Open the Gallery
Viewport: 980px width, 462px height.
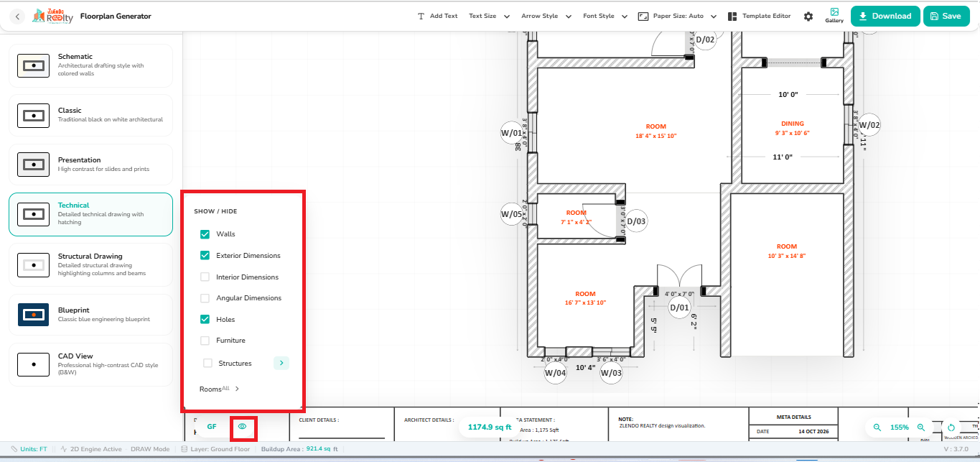[x=834, y=16]
